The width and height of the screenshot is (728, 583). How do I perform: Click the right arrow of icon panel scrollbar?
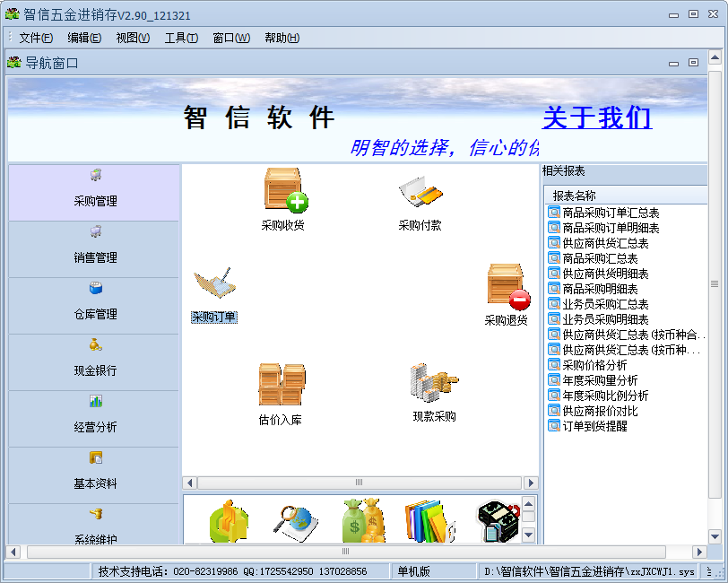(530, 483)
